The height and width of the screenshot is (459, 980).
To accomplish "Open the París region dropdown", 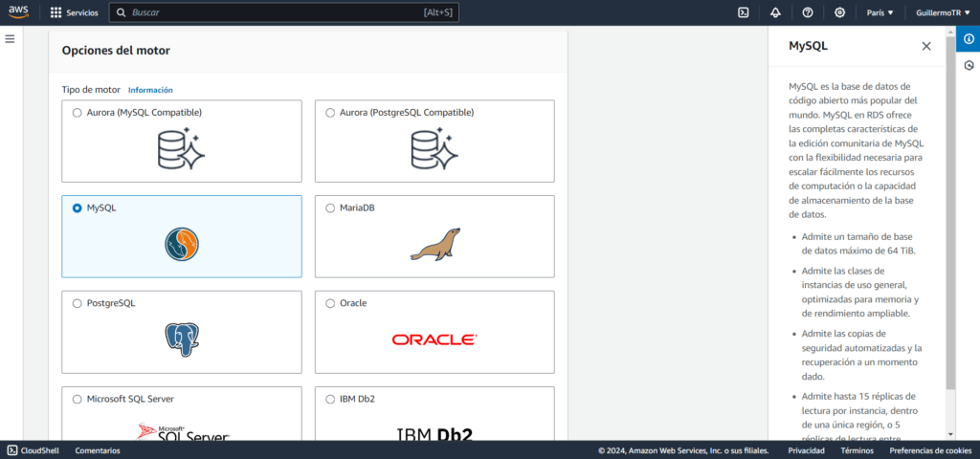I will [880, 12].
